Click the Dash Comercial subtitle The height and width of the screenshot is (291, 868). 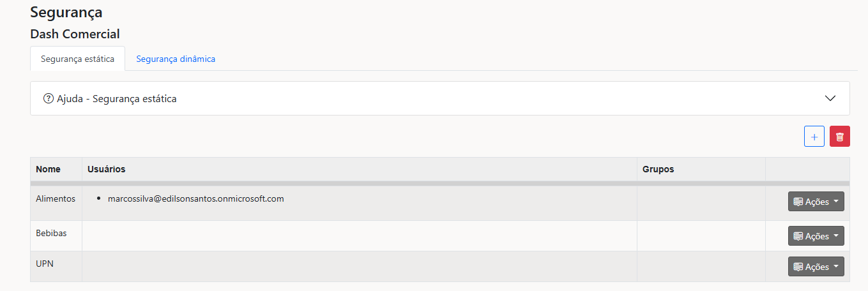[x=75, y=34]
